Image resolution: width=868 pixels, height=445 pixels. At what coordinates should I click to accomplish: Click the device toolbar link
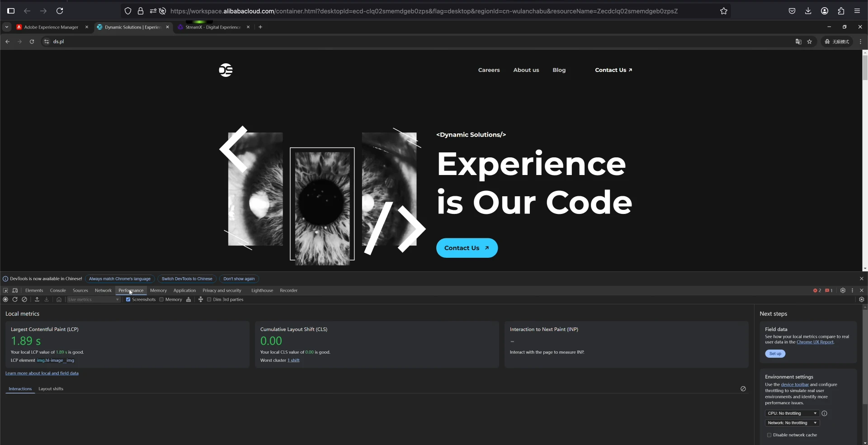coord(795,384)
